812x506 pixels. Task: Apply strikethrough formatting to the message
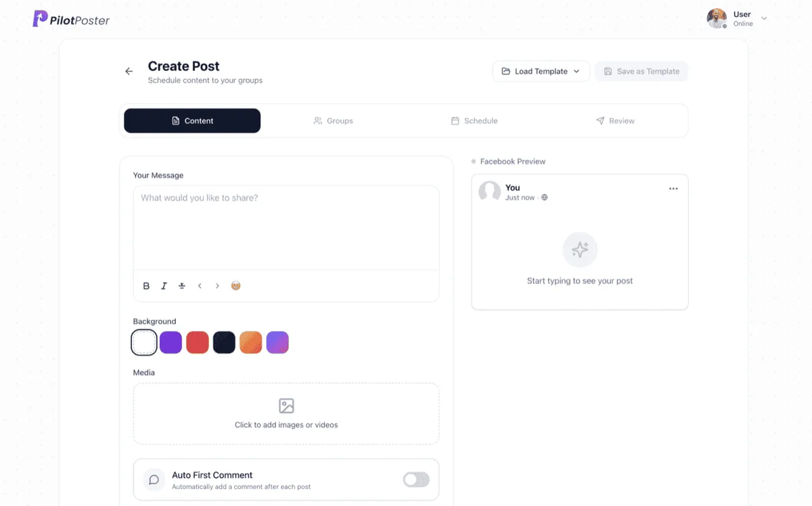click(x=181, y=286)
